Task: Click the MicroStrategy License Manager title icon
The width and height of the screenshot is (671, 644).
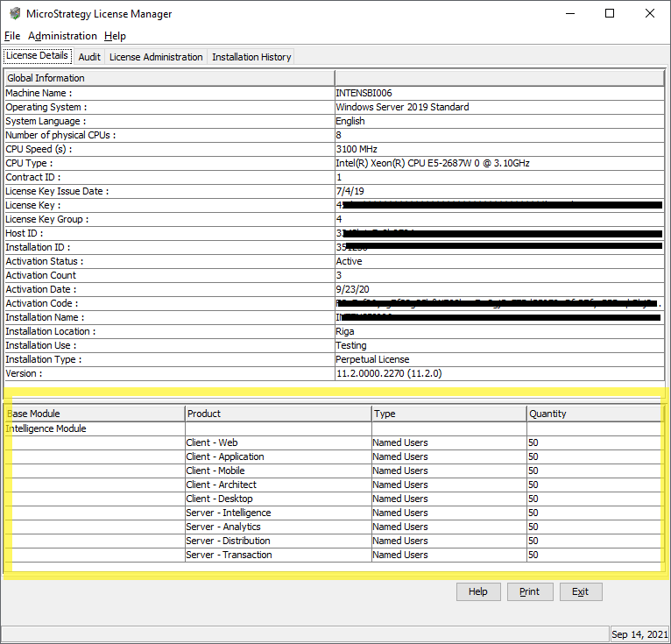Action: click(x=15, y=14)
